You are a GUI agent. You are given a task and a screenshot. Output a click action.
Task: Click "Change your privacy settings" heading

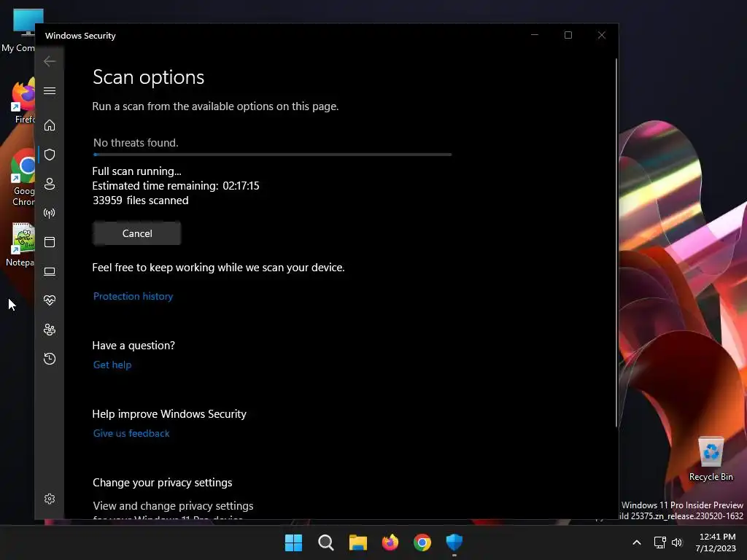click(x=163, y=483)
